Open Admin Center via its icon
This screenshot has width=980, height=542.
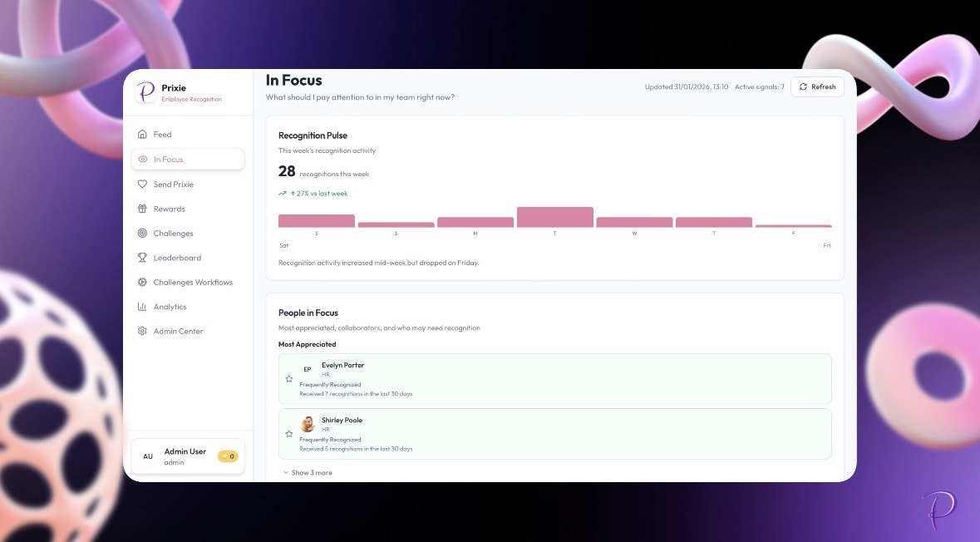(x=142, y=331)
